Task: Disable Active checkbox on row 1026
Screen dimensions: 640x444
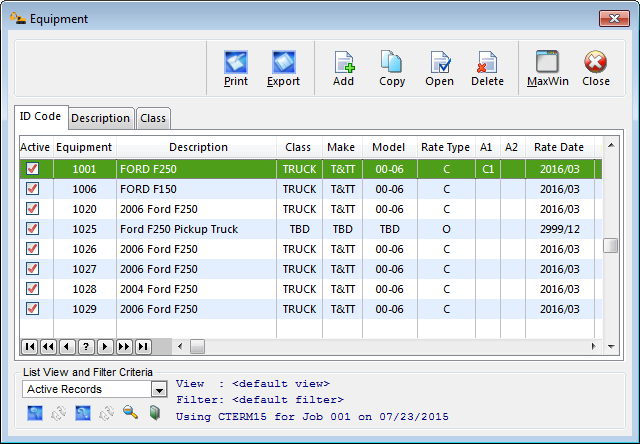Action: tap(33, 249)
